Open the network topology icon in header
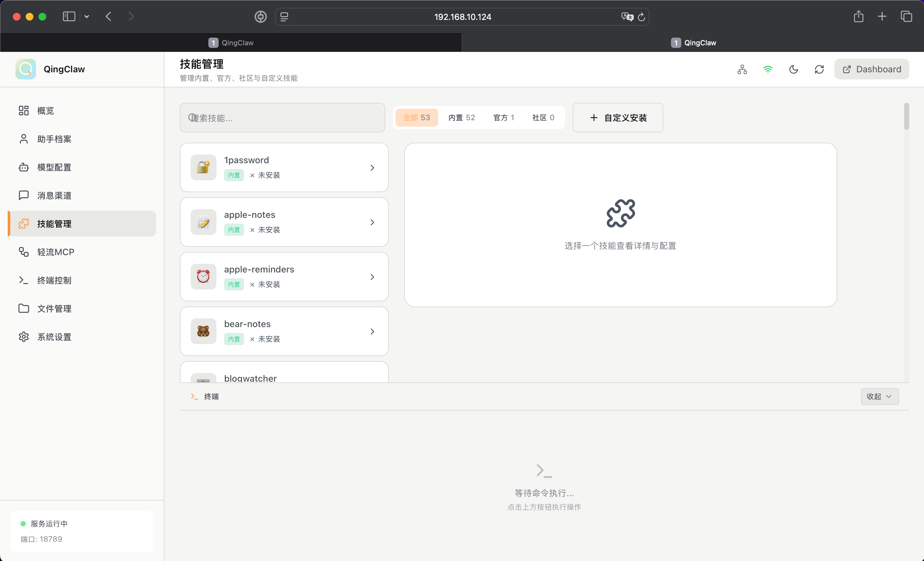Viewport: 924px width, 561px height. click(x=742, y=69)
